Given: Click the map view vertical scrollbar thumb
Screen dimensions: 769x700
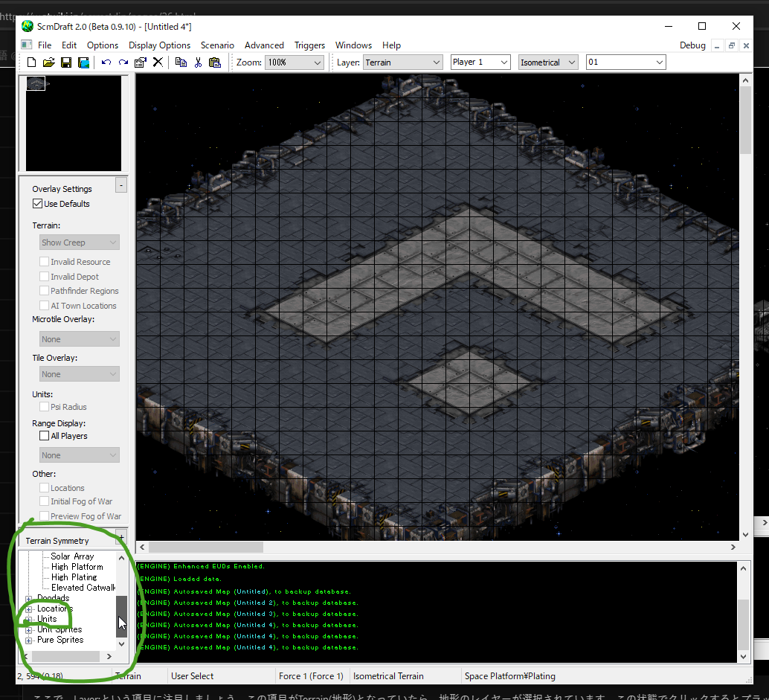Looking at the screenshot, I should coord(745,121).
